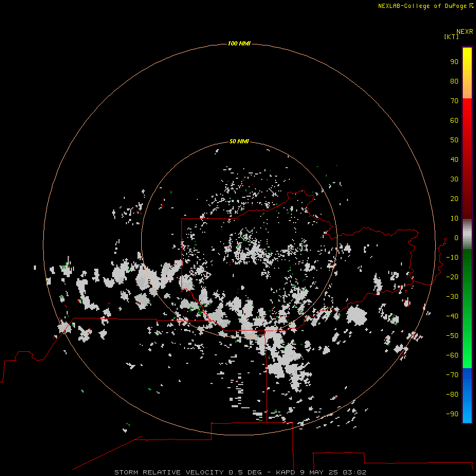Screen dimensions: 476x476
Task: Click the -80 knot scale value
Action: click(452, 395)
